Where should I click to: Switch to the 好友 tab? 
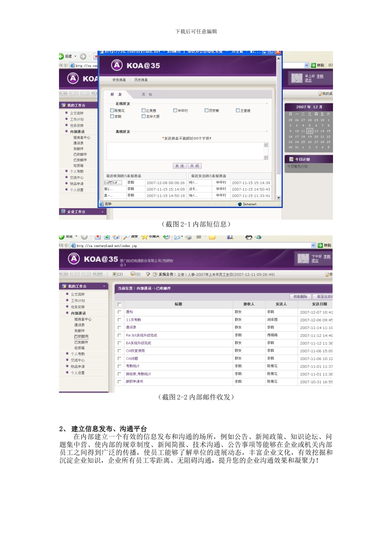(x=116, y=95)
